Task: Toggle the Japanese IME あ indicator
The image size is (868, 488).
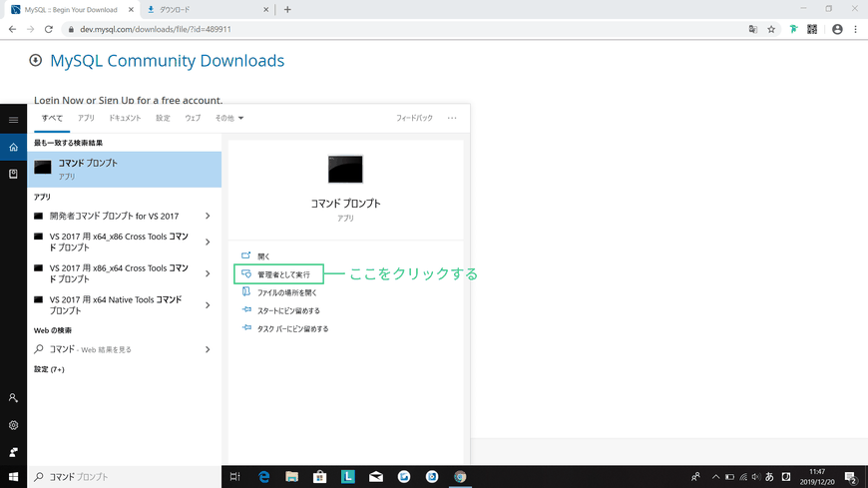Action: coord(769,477)
